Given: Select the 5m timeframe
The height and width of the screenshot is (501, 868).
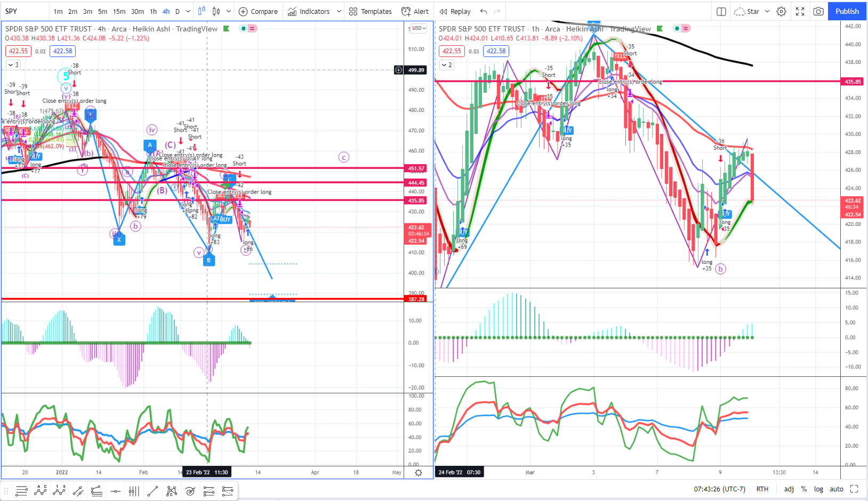Looking at the screenshot, I should (102, 11).
